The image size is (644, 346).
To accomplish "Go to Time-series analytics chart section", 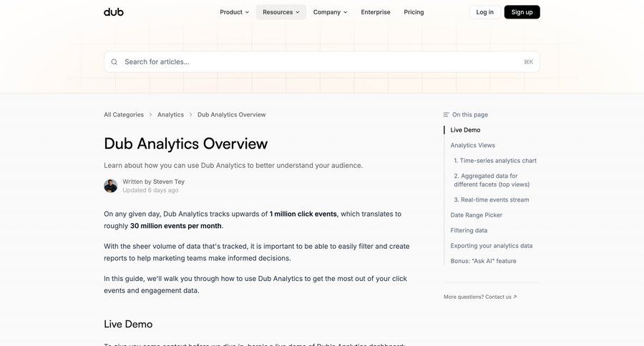I will point(495,161).
